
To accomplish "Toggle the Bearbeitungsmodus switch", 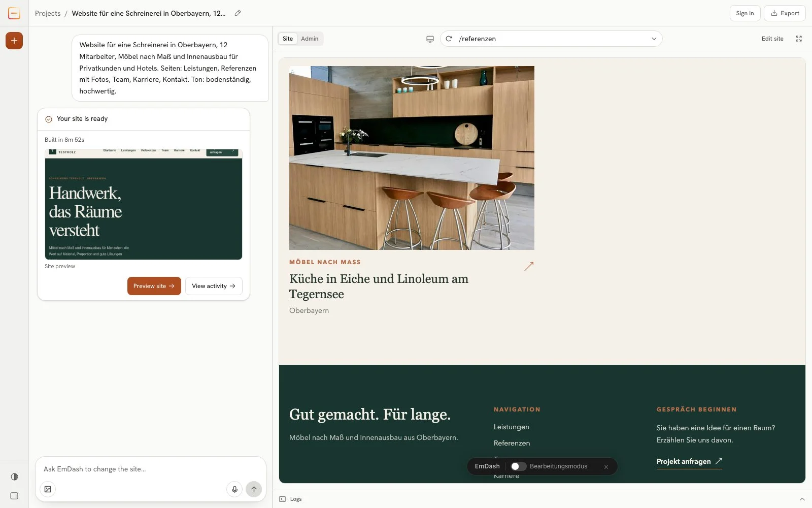I will [x=518, y=466].
